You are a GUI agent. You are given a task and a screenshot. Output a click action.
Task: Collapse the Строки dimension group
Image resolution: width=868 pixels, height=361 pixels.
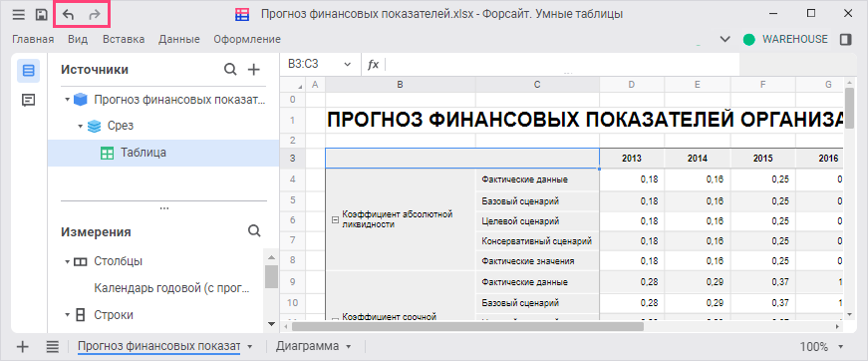pyautogui.click(x=67, y=315)
